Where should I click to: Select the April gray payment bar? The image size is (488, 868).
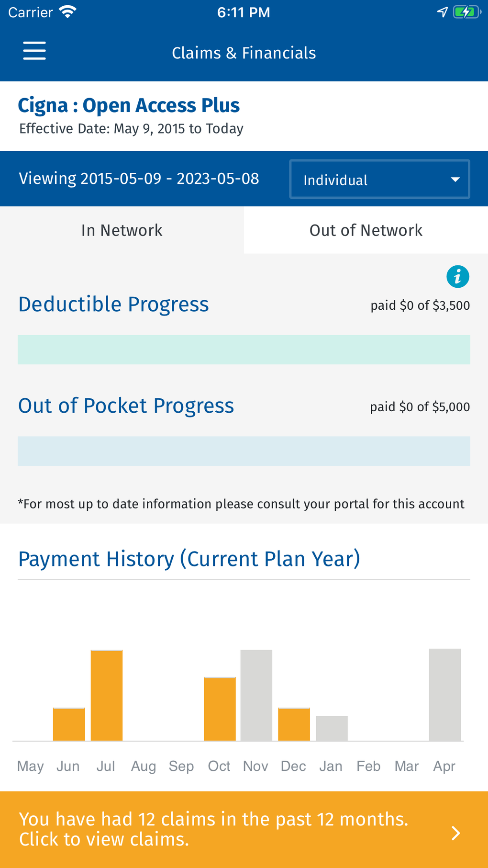(445, 695)
